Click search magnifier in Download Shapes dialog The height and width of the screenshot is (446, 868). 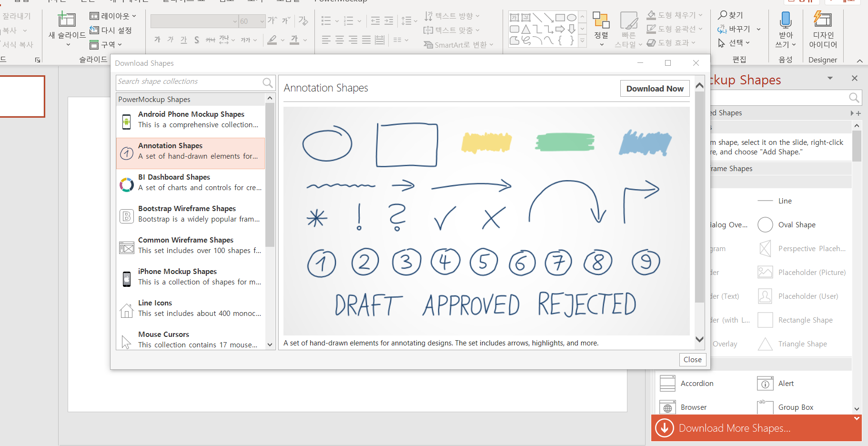point(268,83)
